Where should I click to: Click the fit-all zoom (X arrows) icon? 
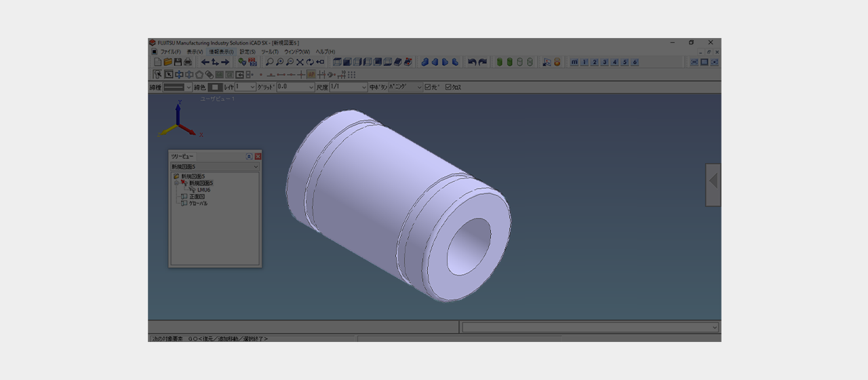[300, 62]
